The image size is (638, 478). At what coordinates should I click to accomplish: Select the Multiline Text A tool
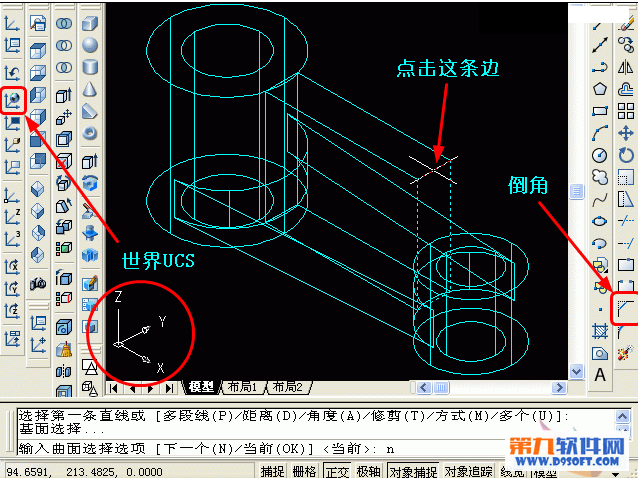click(x=600, y=375)
